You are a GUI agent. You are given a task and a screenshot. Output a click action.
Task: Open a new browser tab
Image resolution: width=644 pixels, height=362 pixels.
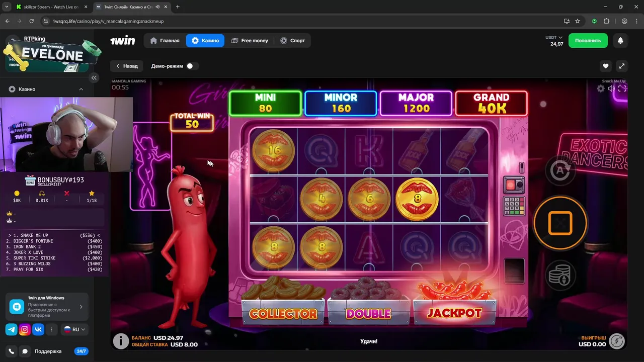[x=178, y=7]
